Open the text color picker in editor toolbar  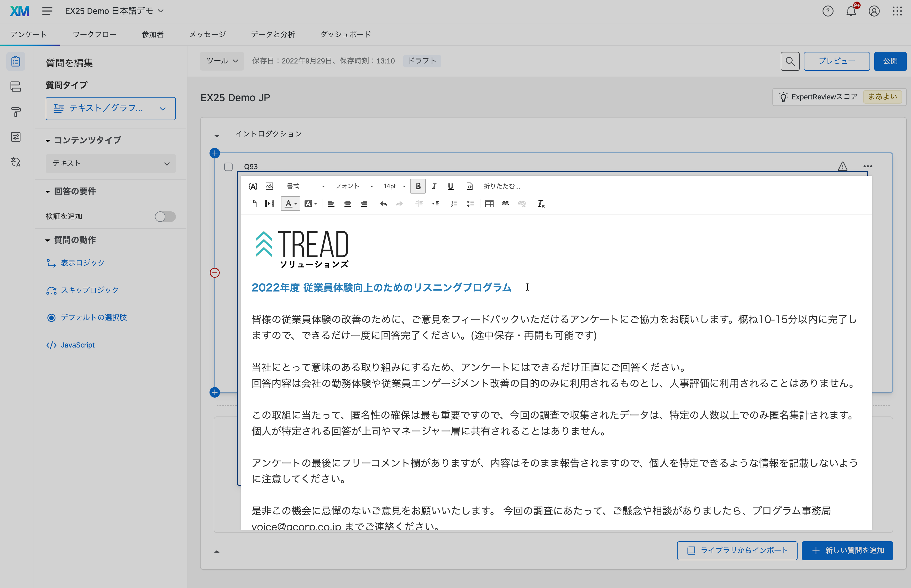point(290,204)
